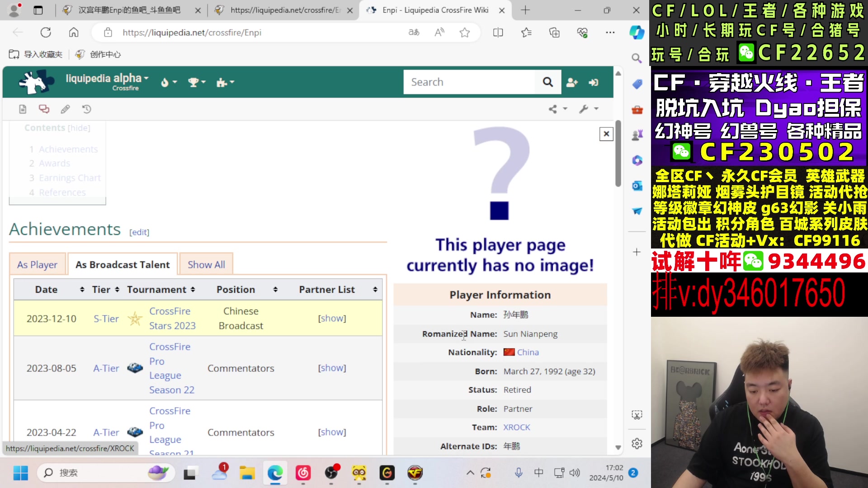868x488 pixels.
Task: Focus the Liquipedia Search input field
Action: [x=469, y=82]
